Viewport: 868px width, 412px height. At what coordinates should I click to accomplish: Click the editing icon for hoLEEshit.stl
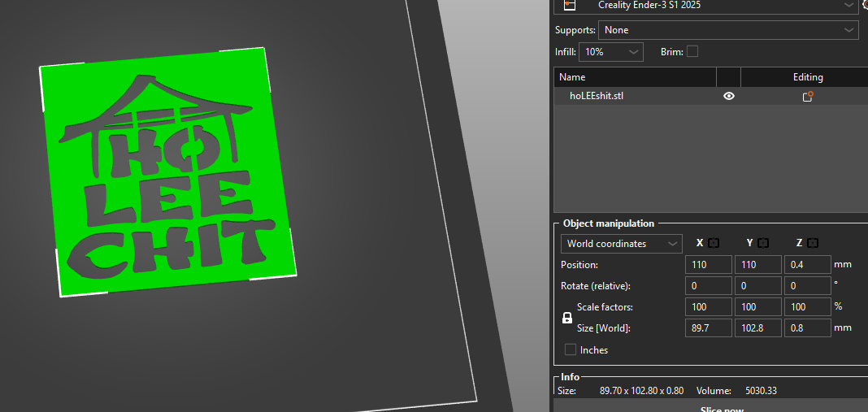point(808,97)
